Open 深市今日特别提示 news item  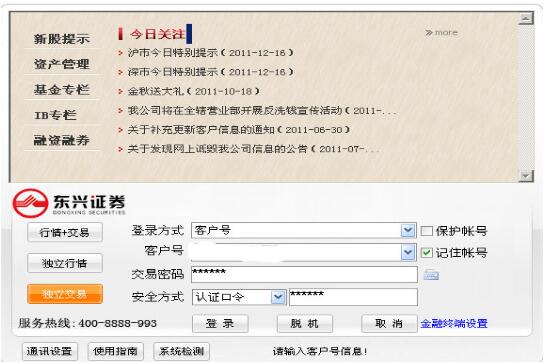[x=210, y=72]
